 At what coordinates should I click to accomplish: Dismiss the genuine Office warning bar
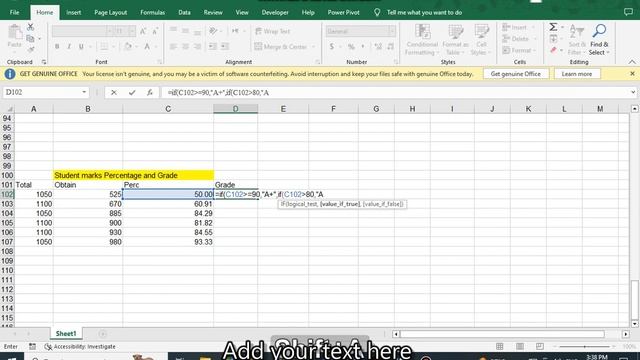pos(632,74)
